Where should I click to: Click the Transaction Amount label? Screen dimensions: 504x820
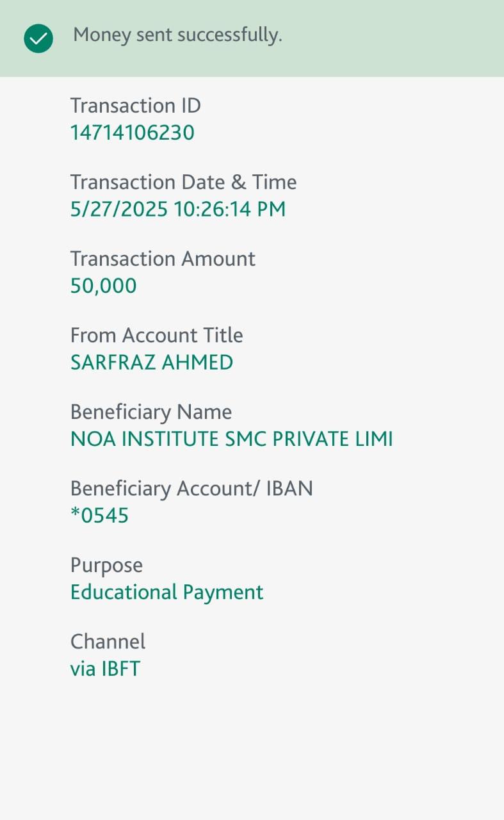point(163,259)
